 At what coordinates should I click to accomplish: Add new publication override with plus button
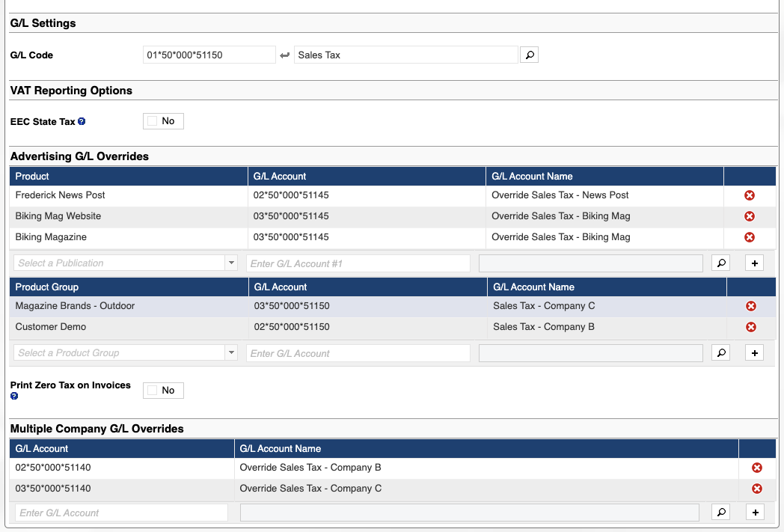754,263
